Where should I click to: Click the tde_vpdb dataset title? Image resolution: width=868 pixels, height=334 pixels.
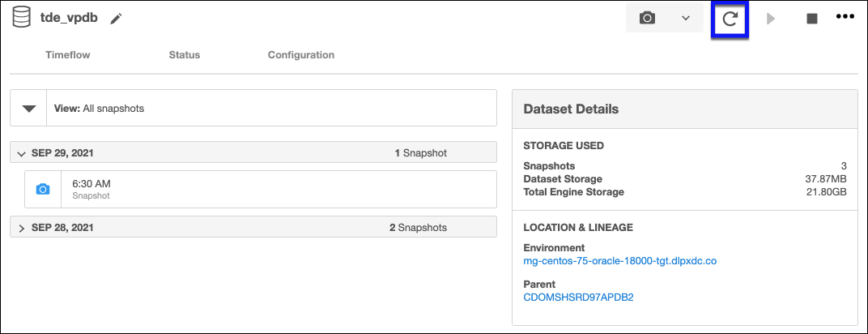pos(69,18)
